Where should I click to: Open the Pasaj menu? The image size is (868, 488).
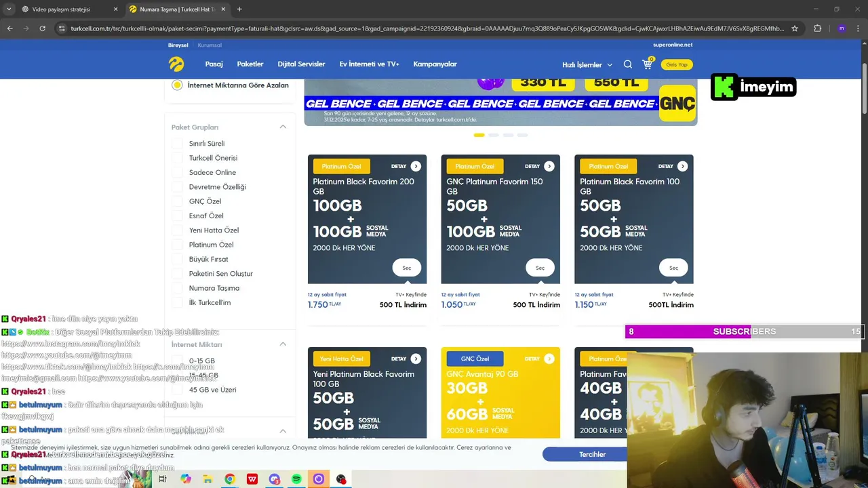tap(214, 64)
